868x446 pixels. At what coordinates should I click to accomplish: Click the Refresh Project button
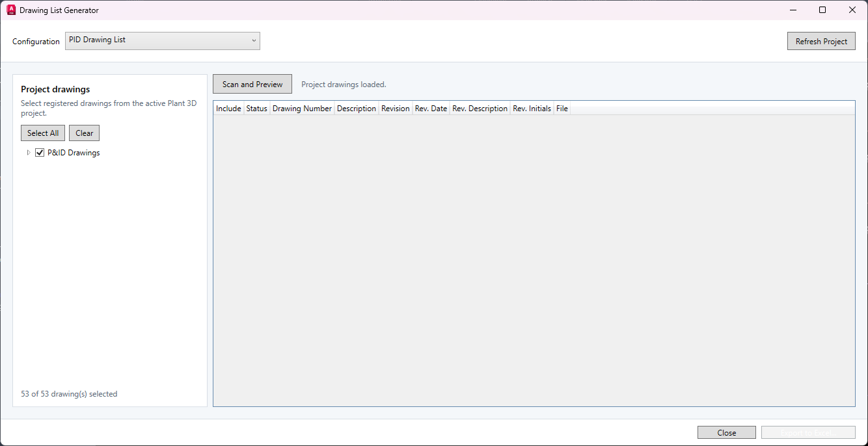[821, 41]
